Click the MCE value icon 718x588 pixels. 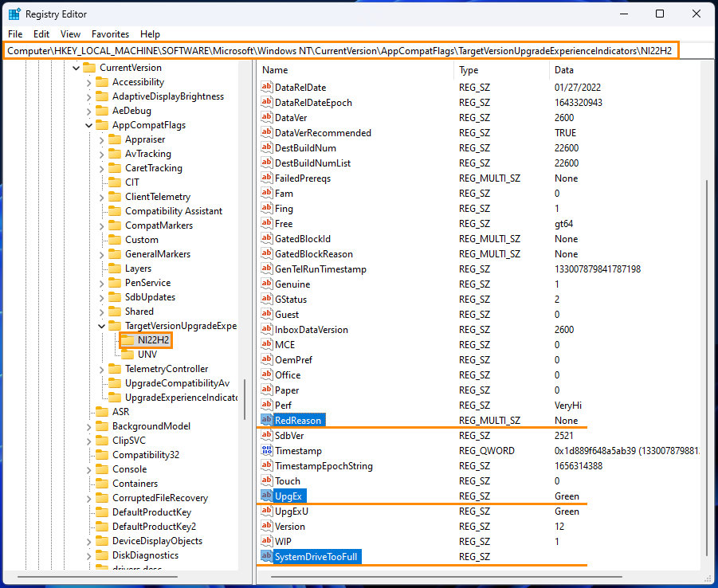[x=266, y=344]
